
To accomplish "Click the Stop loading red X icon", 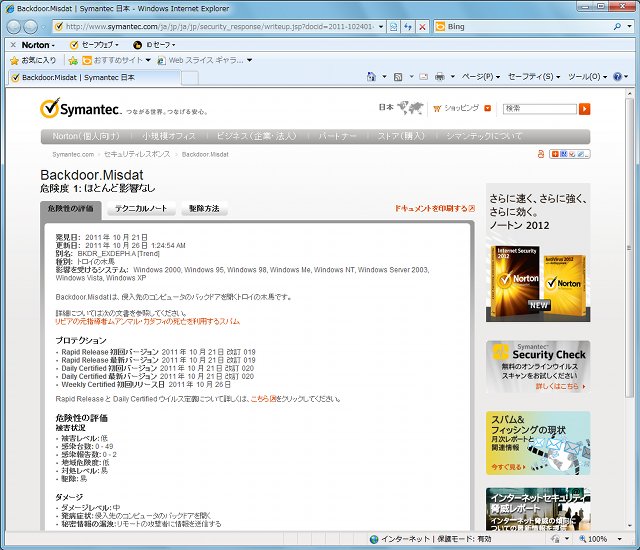I will pos(422,27).
